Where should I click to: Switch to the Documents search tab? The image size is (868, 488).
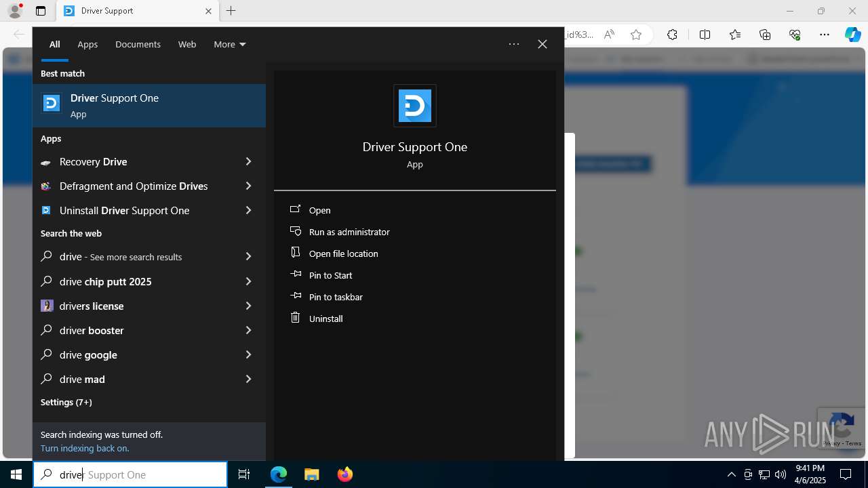click(x=138, y=44)
